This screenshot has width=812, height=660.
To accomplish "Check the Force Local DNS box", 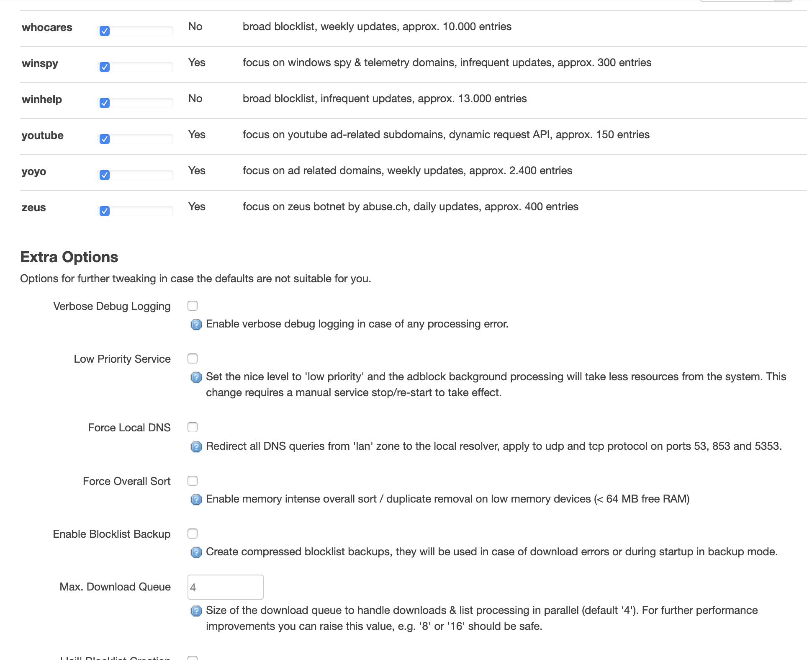I will click(193, 427).
